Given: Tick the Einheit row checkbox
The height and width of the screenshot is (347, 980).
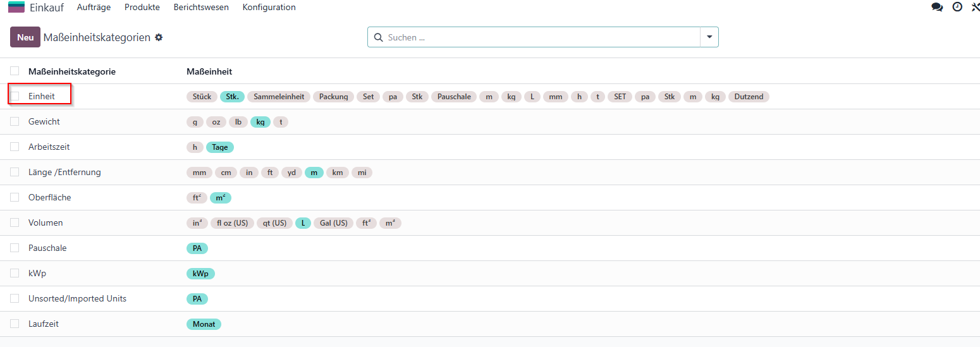Looking at the screenshot, I should coord(15,96).
